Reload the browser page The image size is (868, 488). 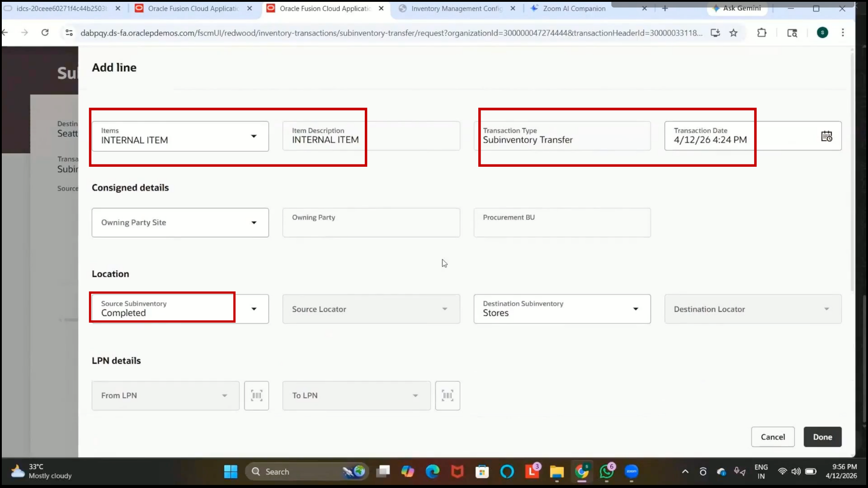45,33
